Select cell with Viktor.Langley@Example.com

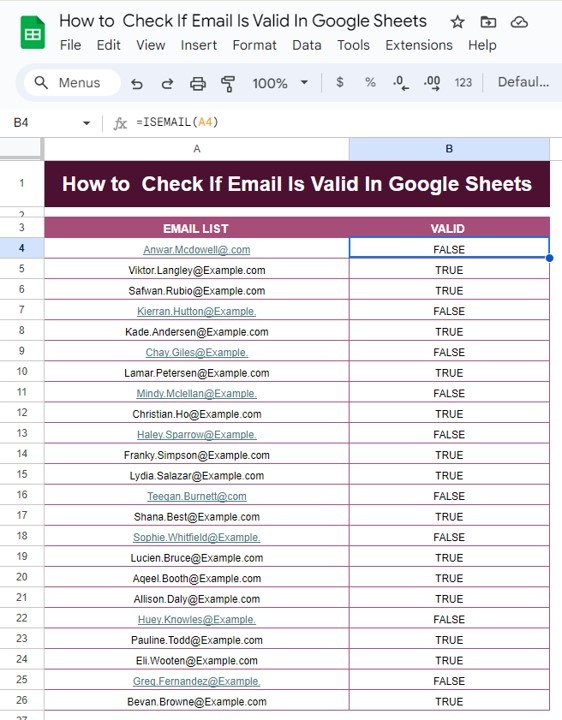[197, 270]
